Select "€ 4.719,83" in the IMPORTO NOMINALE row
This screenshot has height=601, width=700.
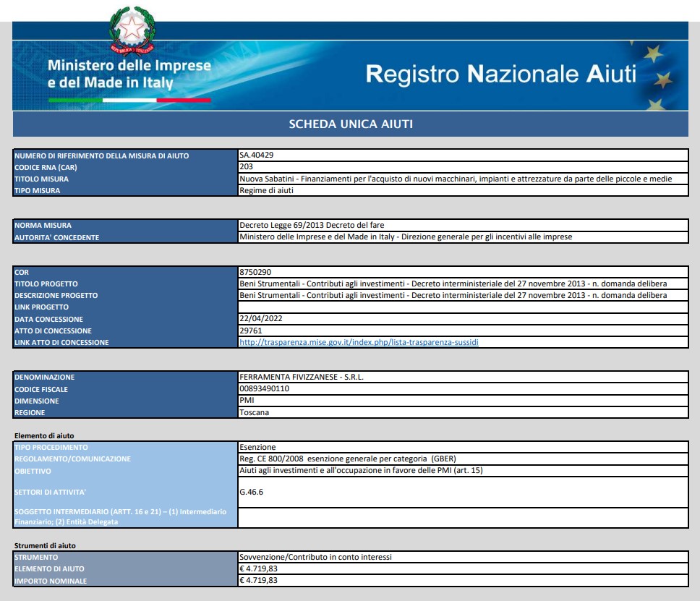click(258, 580)
